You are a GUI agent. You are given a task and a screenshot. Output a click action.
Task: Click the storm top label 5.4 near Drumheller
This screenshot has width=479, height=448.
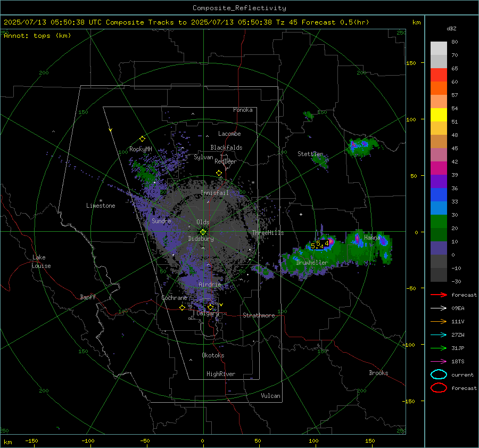click(323, 243)
